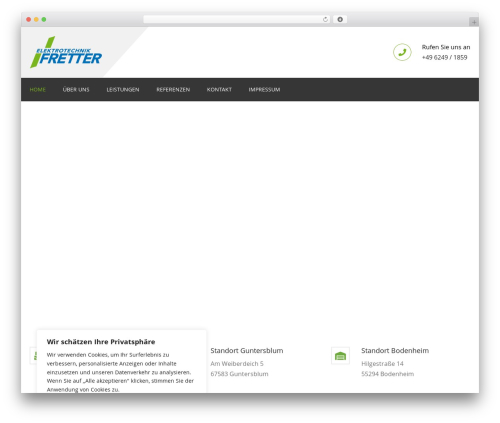The height and width of the screenshot is (423, 500).
Task: Click the browser address bar
Action: click(237, 20)
